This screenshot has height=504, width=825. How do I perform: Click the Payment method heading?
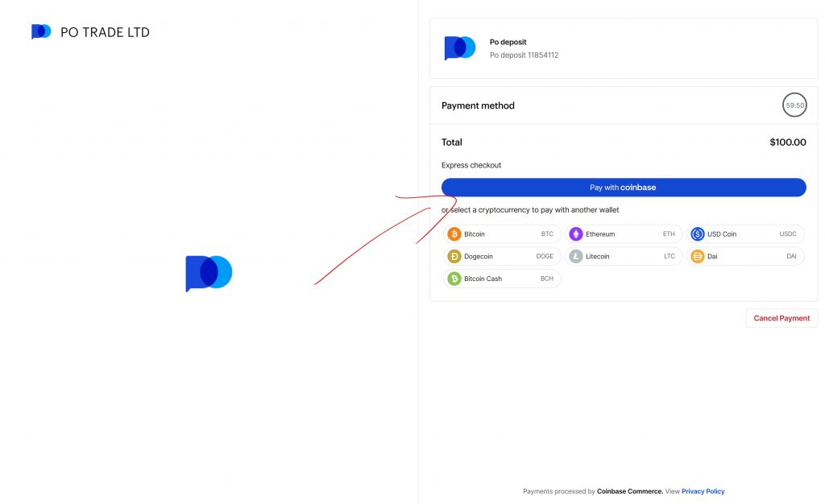(x=478, y=105)
